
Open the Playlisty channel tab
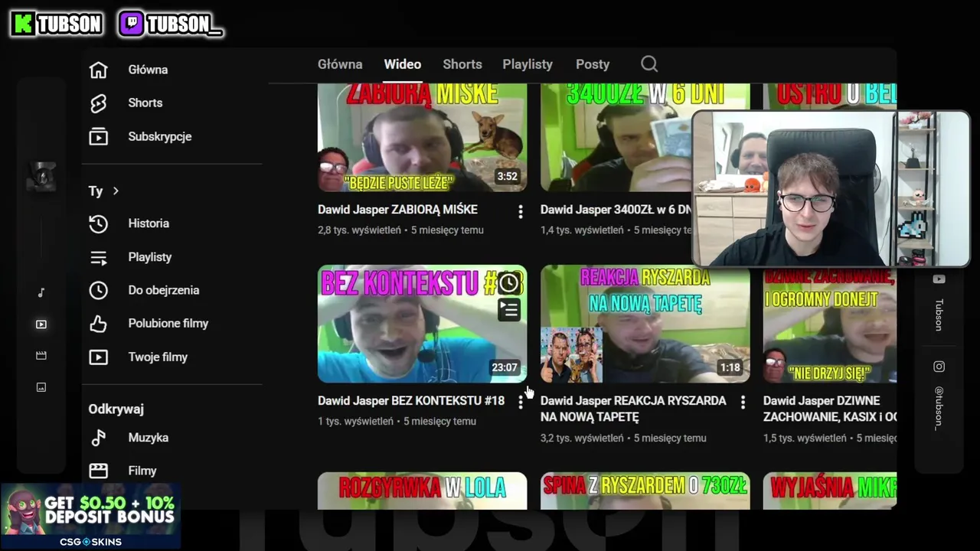pos(528,64)
